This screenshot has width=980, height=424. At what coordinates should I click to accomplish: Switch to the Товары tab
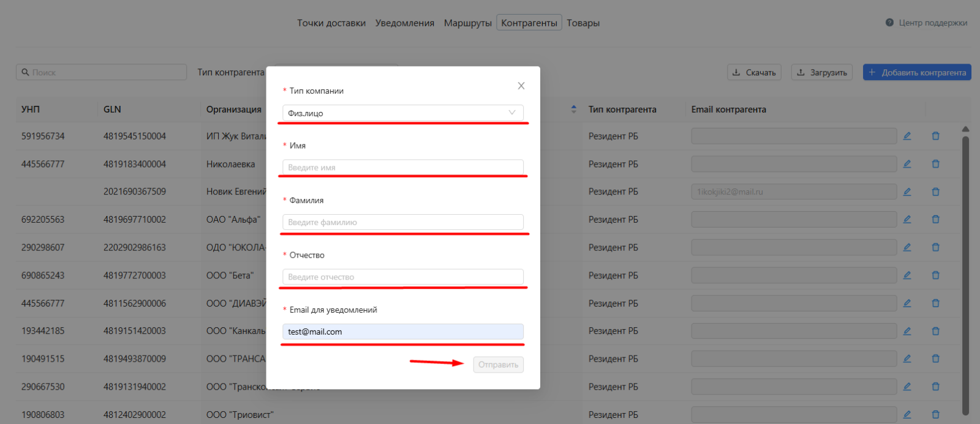[x=583, y=23]
